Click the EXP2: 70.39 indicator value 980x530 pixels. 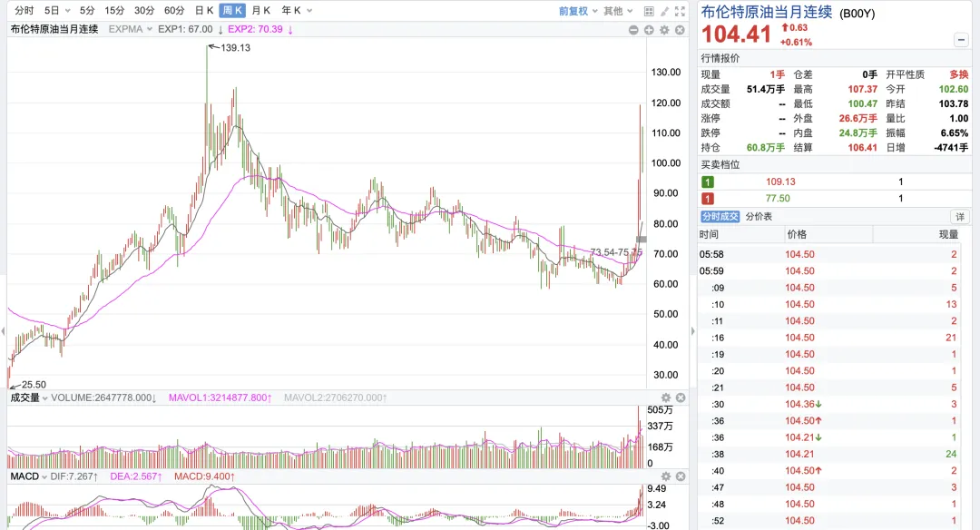pyautogui.click(x=255, y=29)
